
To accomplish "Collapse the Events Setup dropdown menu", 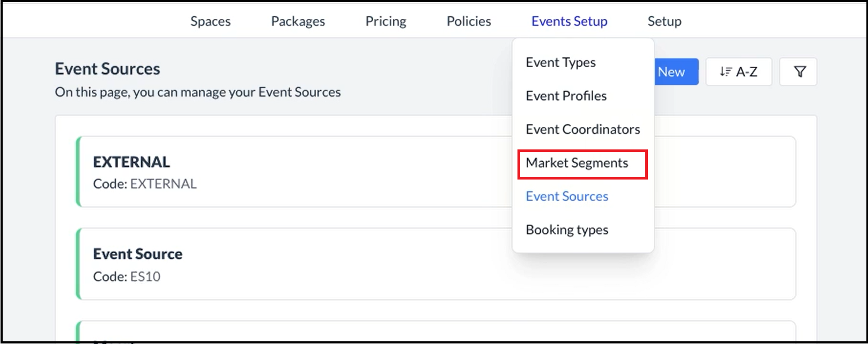I will (x=569, y=21).
